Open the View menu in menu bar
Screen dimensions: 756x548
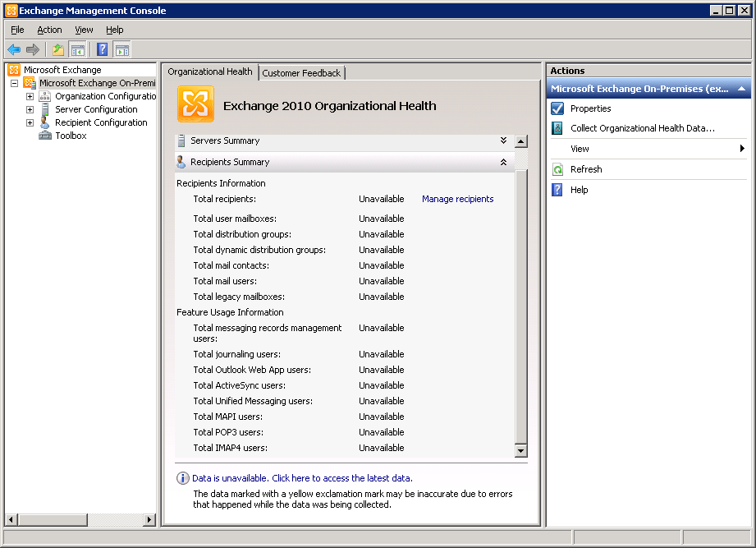point(84,30)
